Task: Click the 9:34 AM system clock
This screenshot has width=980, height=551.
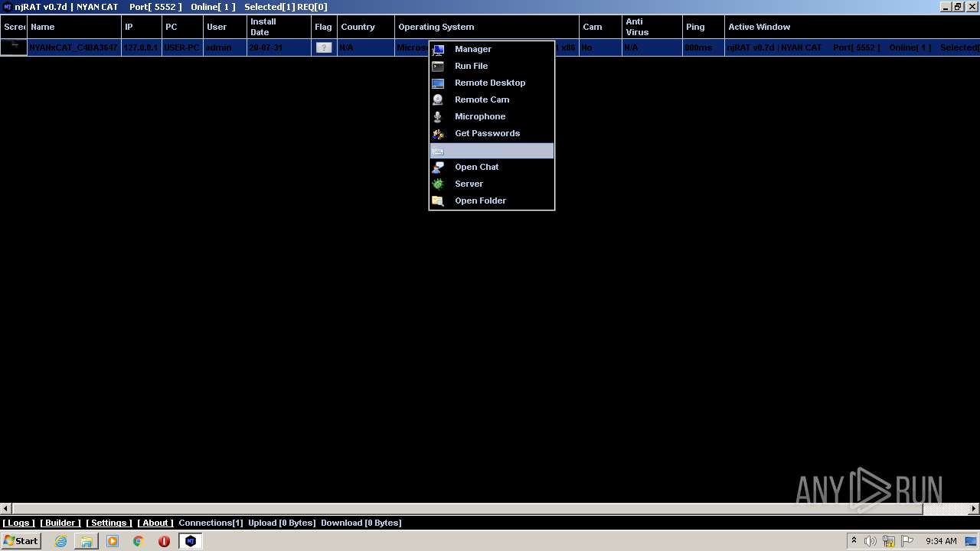Action: point(941,541)
